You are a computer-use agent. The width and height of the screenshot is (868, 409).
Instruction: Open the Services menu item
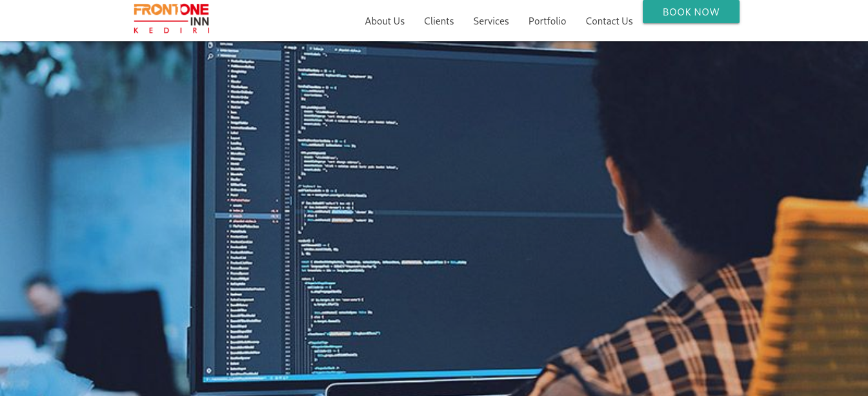491,21
